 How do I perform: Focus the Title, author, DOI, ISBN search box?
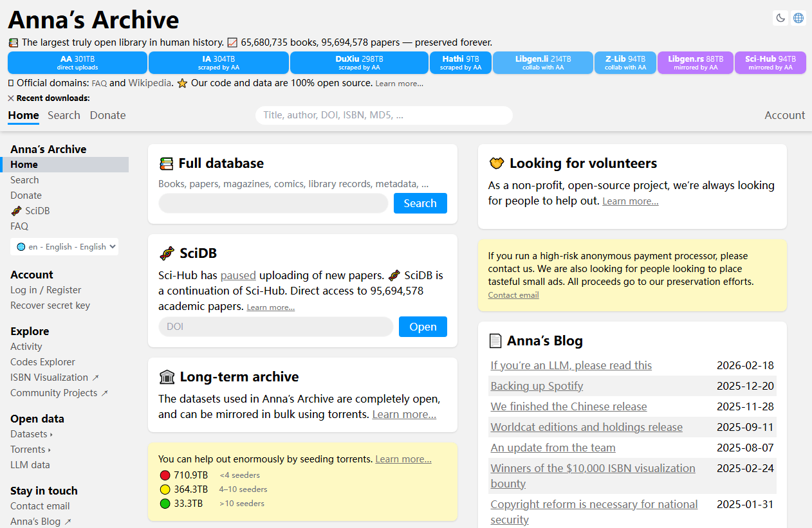pos(384,115)
